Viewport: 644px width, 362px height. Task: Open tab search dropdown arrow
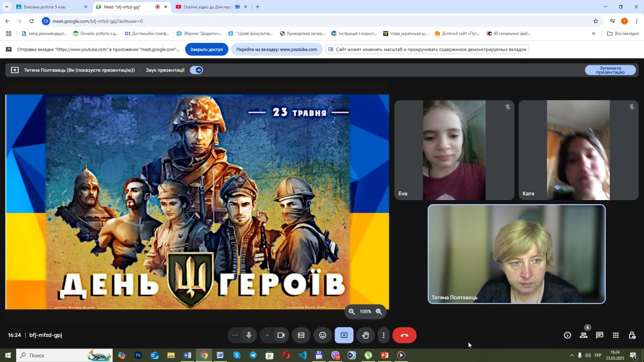pos(7,7)
